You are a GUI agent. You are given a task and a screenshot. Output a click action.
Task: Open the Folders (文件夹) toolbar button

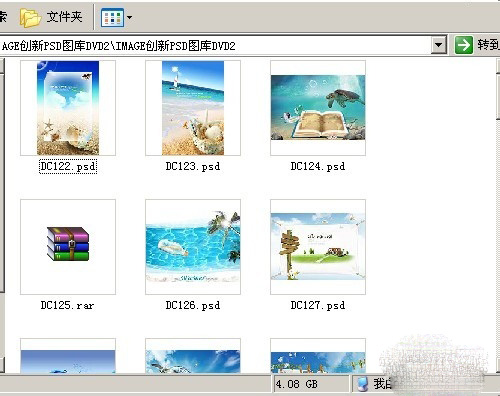click(51, 17)
